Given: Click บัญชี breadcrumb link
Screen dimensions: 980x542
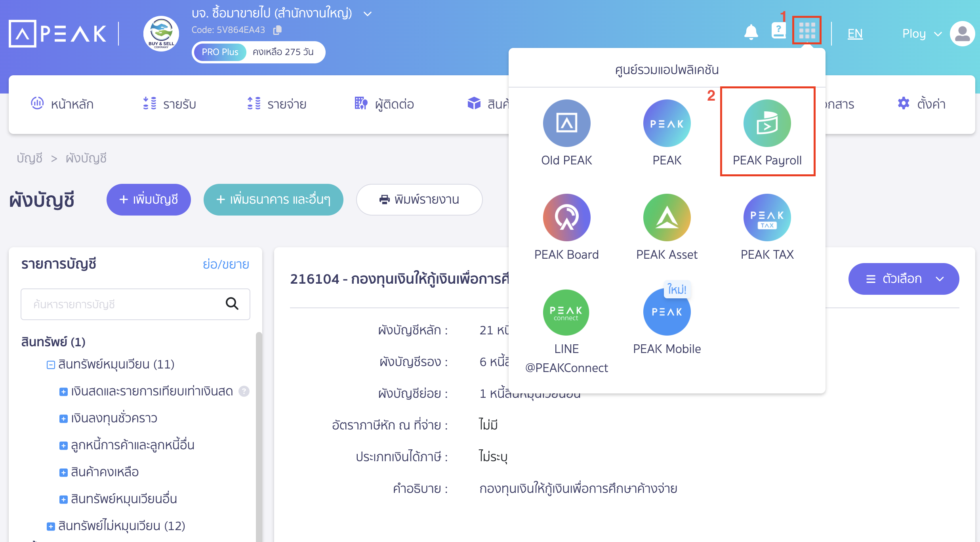Looking at the screenshot, I should (x=30, y=158).
